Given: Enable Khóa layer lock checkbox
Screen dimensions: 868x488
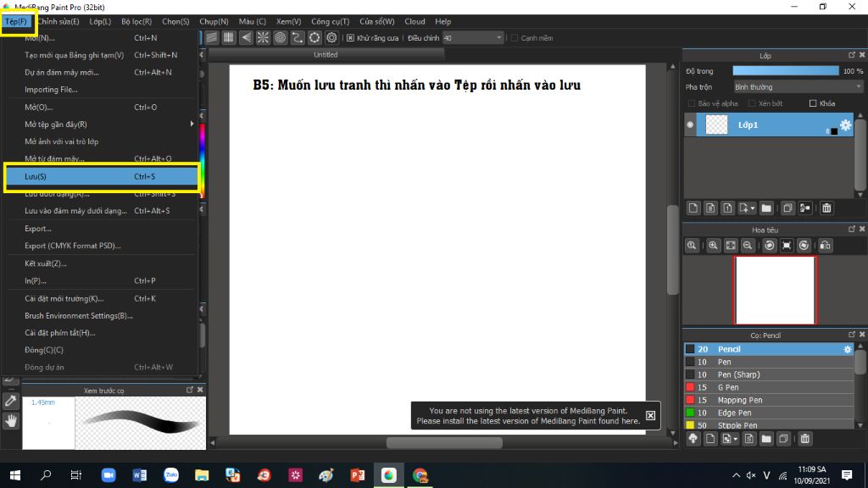Looking at the screenshot, I should click(x=813, y=103).
